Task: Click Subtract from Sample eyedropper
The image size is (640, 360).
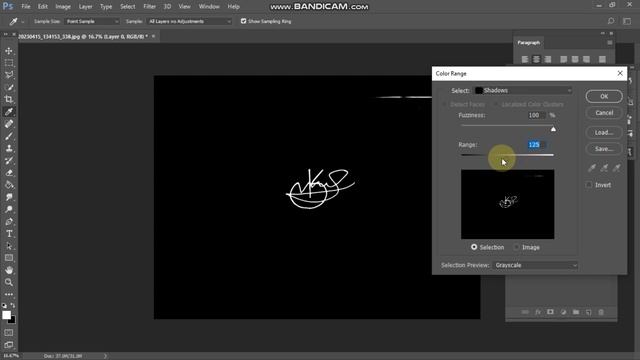Action: point(617,167)
